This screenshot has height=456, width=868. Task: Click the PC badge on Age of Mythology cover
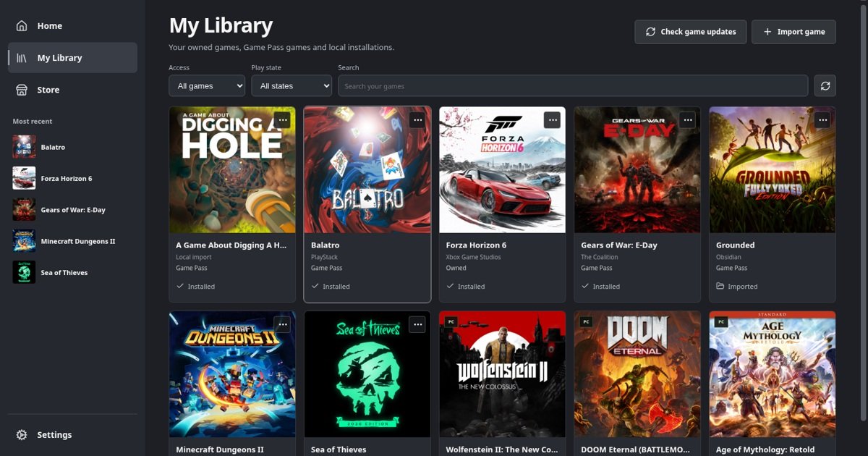(722, 321)
